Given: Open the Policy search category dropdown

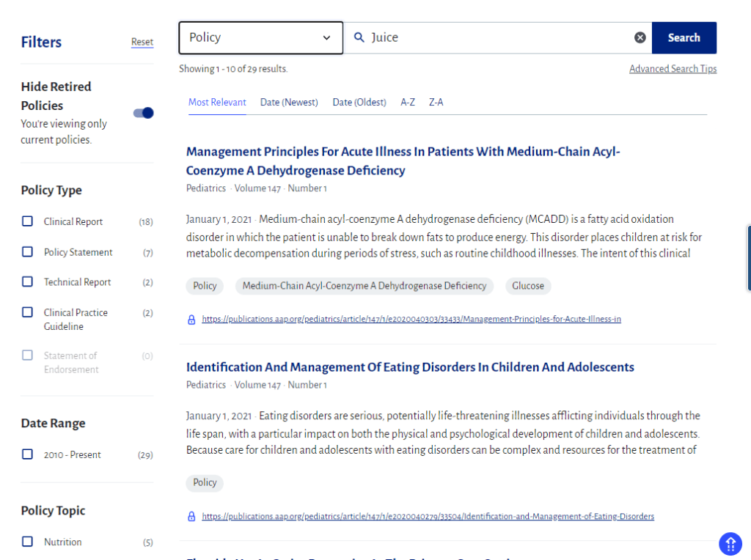Looking at the screenshot, I should pyautogui.click(x=260, y=38).
